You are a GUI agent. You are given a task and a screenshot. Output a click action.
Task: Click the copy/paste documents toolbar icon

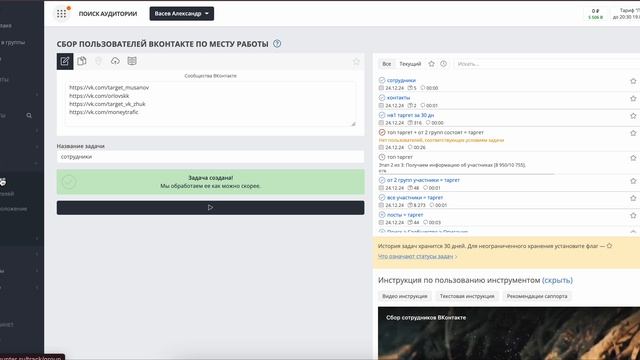pos(82,61)
